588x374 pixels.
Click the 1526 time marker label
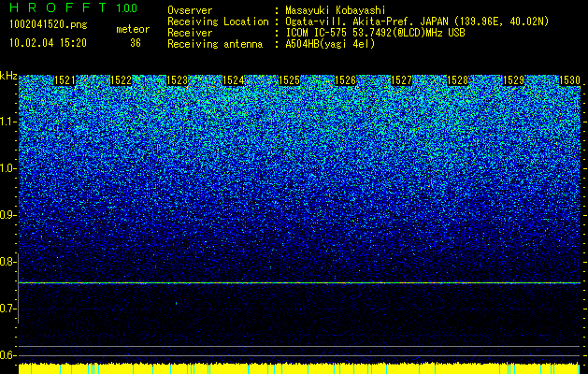pos(345,80)
